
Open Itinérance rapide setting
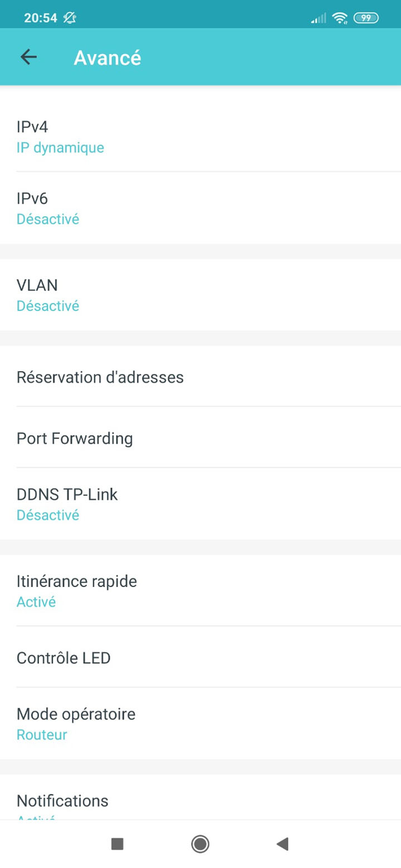tap(200, 590)
